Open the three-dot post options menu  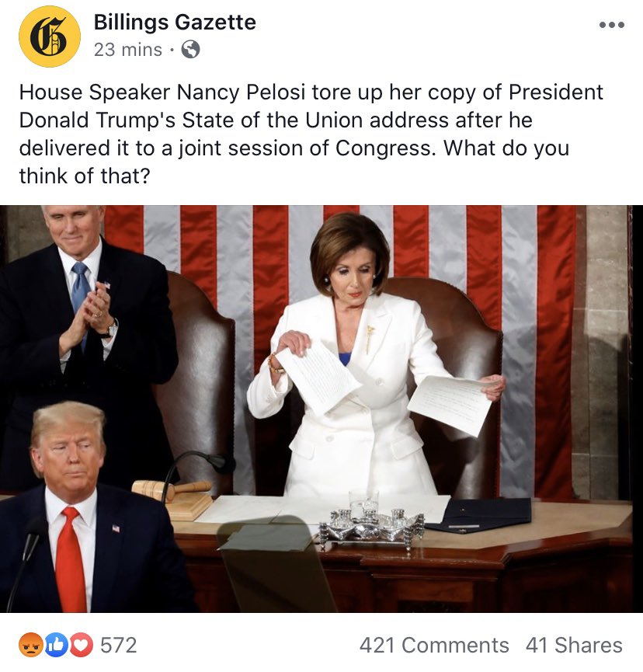(x=612, y=25)
